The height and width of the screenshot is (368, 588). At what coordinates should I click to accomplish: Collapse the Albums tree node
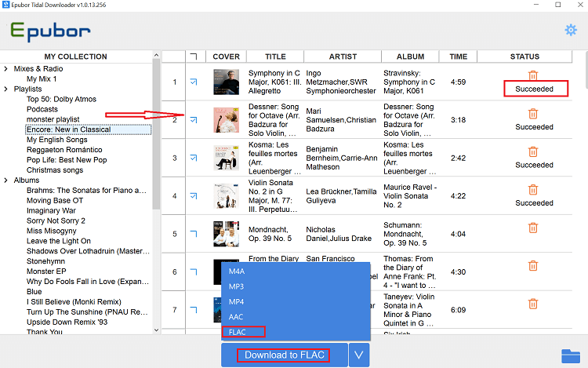(x=5, y=180)
